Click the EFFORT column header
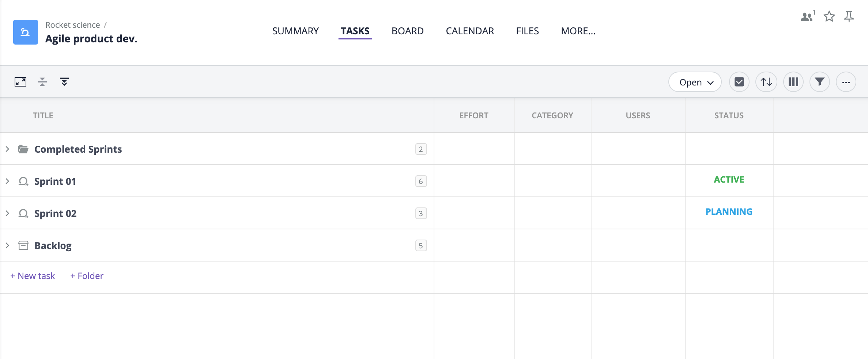Image resolution: width=868 pixels, height=359 pixels. point(474,115)
